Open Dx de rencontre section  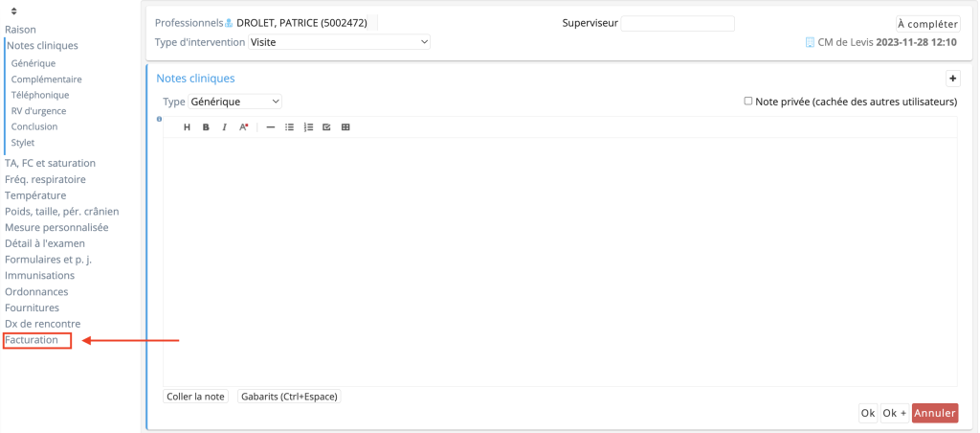[42, 324]
